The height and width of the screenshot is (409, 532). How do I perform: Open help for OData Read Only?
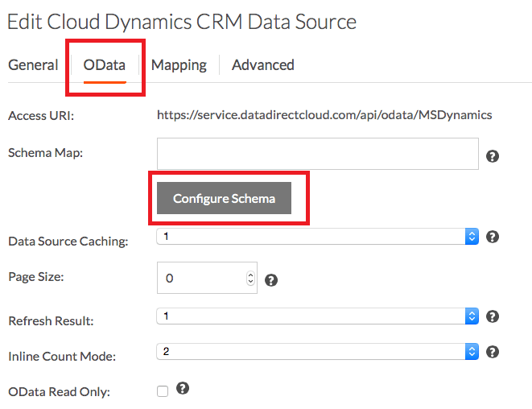click(183, 389)
